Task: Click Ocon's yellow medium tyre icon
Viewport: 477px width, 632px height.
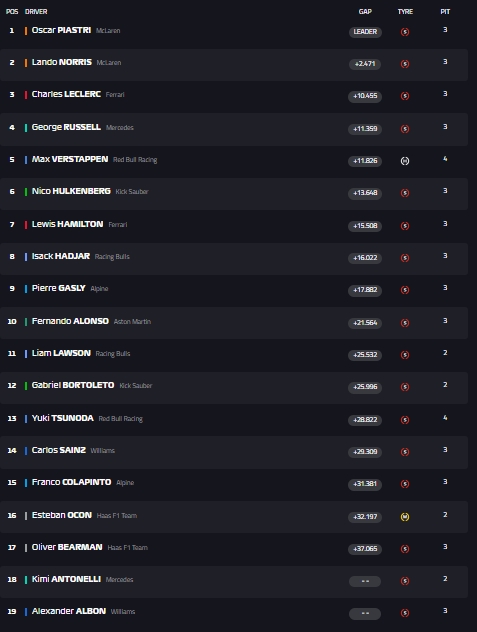Action: [x=405, y=517]
